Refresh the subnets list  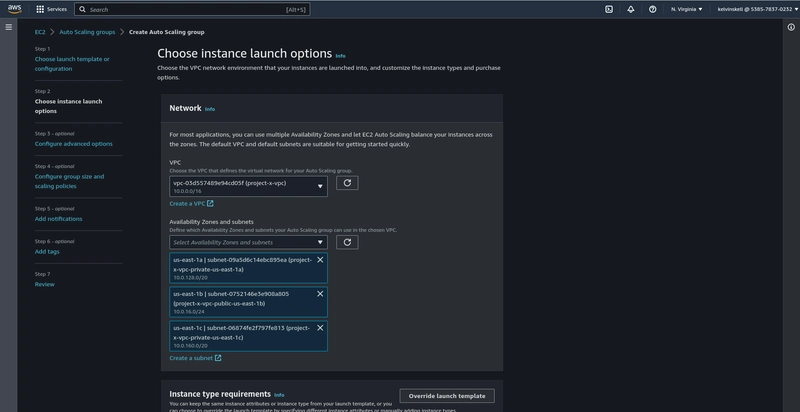point(347,242)
